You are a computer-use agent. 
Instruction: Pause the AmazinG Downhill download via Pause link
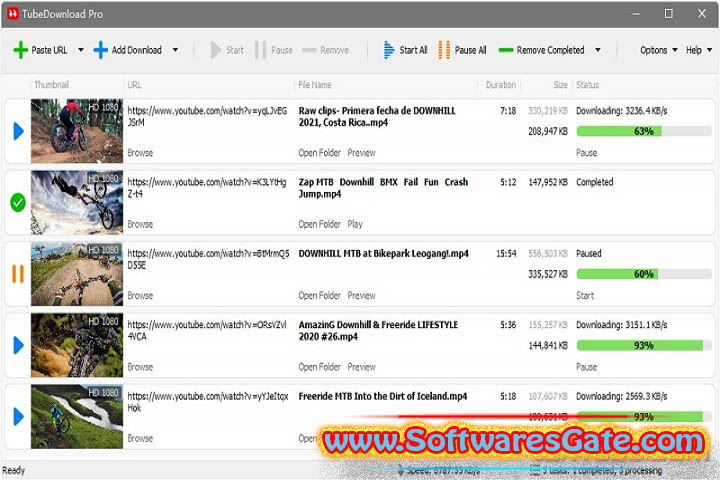(586, 367)
